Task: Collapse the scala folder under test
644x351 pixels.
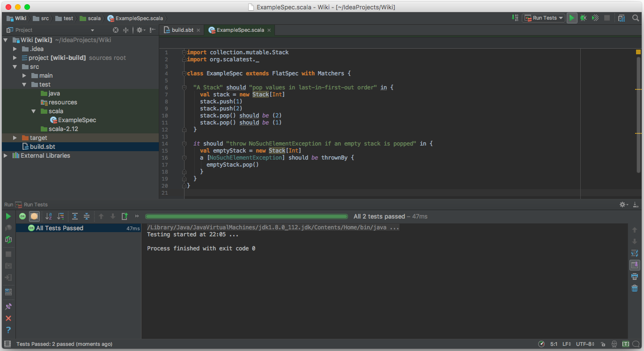Action: coord(34,111)
